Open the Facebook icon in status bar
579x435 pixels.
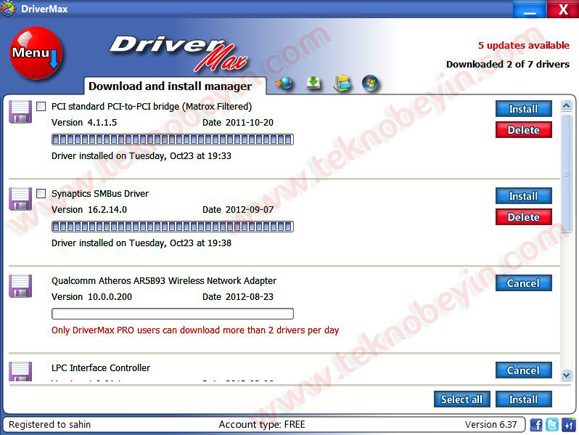[536, 425]
